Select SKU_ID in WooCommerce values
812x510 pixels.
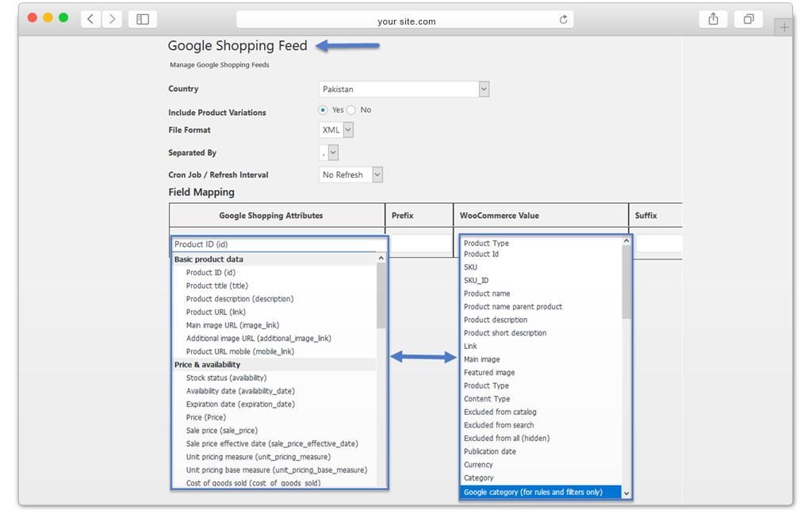[476, 281]
